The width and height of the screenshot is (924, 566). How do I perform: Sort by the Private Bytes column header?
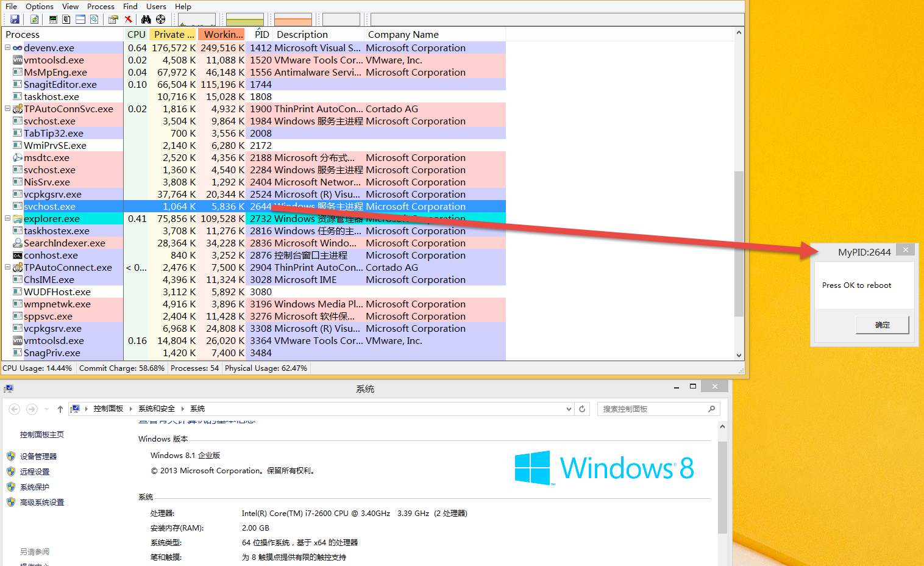pos(173,35)
